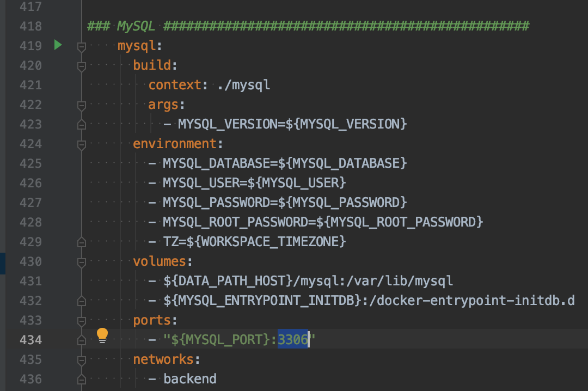Place cursor on TZ WORKSPACE_TIMEZONE entry
Image resolution: width=588 pixels, height=391 pixels.
247,242
